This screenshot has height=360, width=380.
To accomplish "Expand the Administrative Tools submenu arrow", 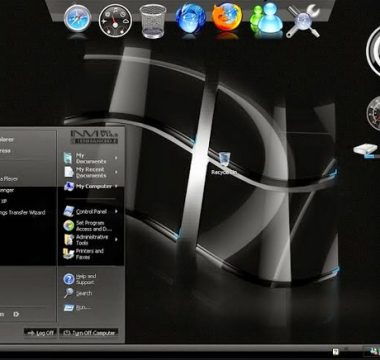I will 116,239.
